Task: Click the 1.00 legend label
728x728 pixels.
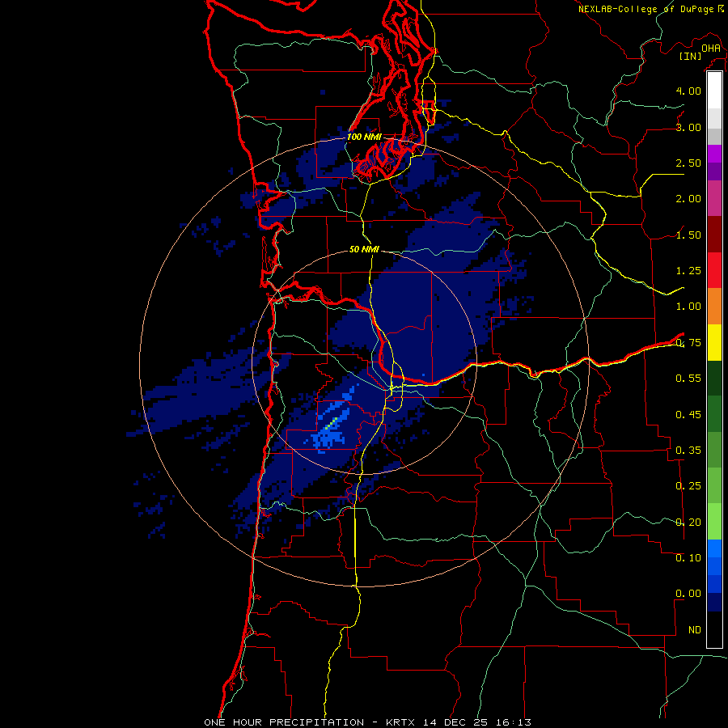Action: coord(688,307)
